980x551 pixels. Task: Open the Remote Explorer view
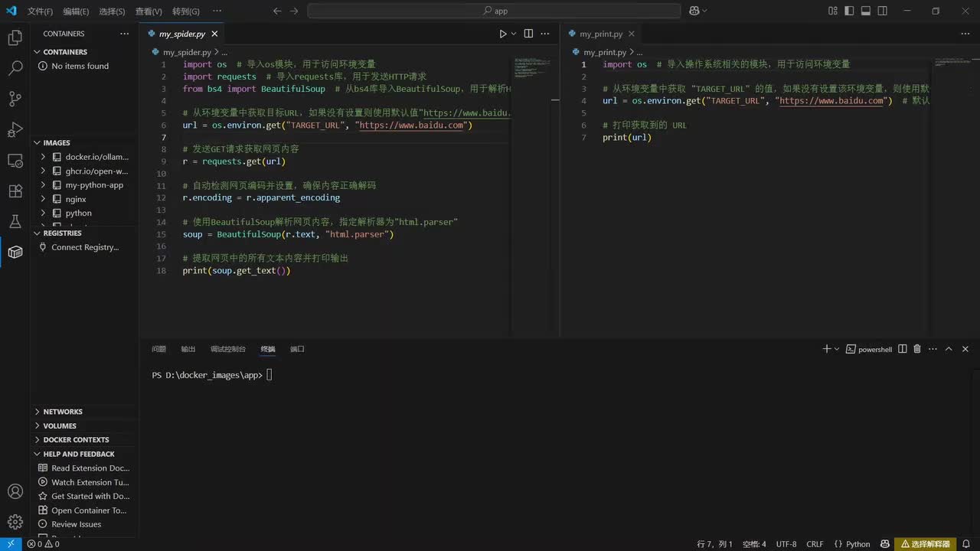pos(15,160)
